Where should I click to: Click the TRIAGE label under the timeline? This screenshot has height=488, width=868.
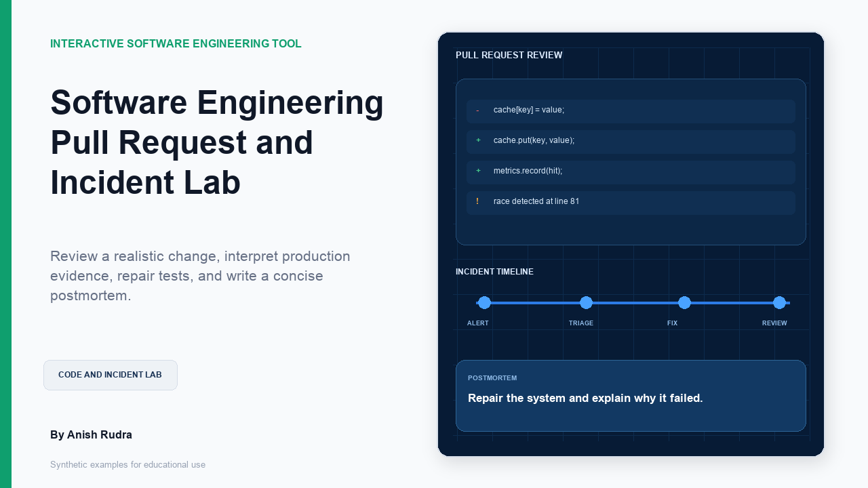coord(581,323)
